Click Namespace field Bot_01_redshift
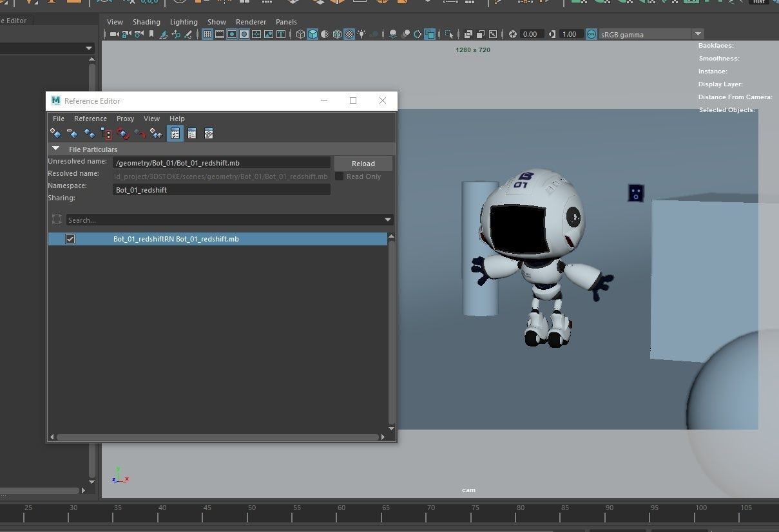 click(222, 189)
